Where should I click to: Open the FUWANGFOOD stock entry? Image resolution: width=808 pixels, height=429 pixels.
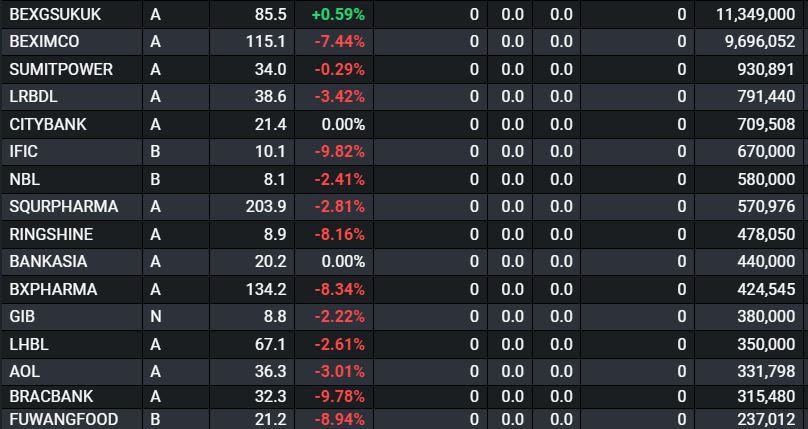pos(63,419)
